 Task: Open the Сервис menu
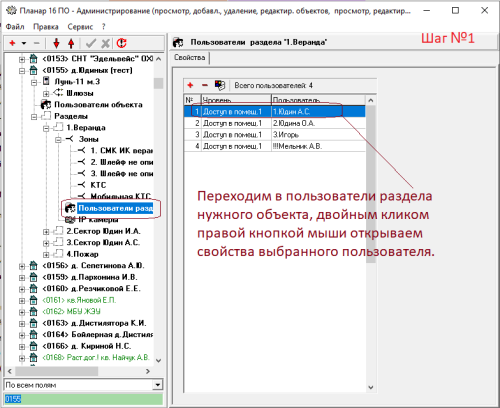tap(80, 27)
